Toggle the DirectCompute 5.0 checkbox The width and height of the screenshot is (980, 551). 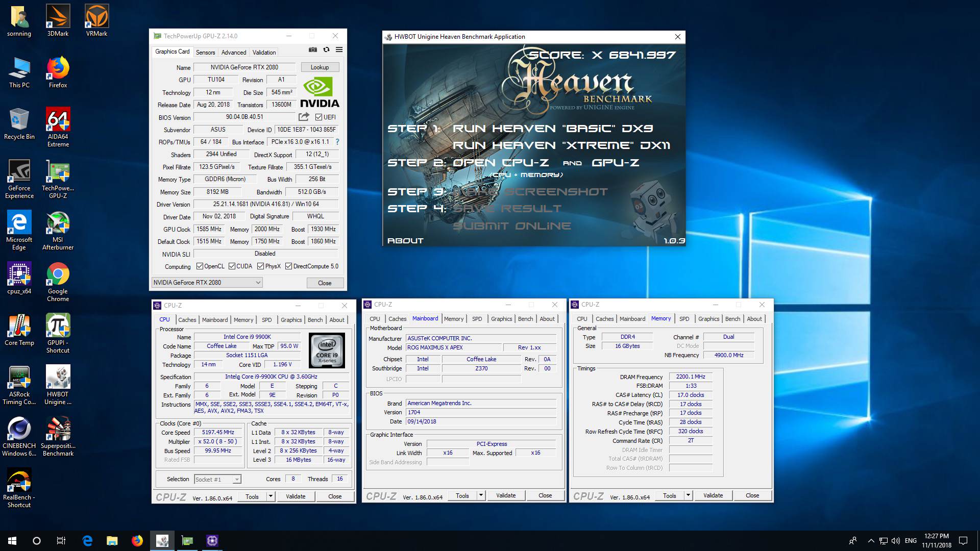288,266
